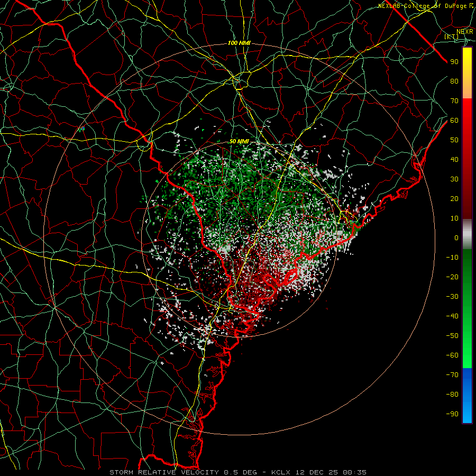Click the 10 value on velocity scale
The image size is (476, 476).
tap(454, 218)
